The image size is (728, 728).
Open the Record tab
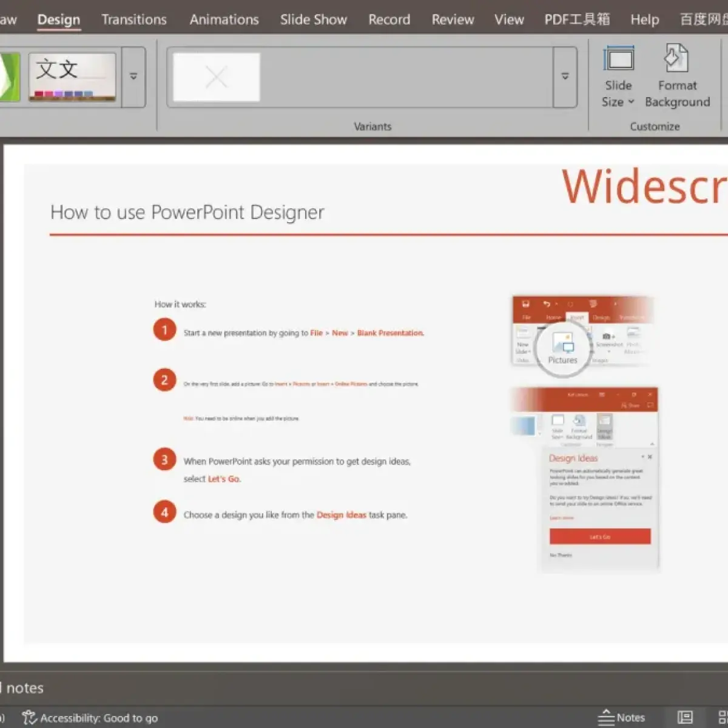click(389, 19)
